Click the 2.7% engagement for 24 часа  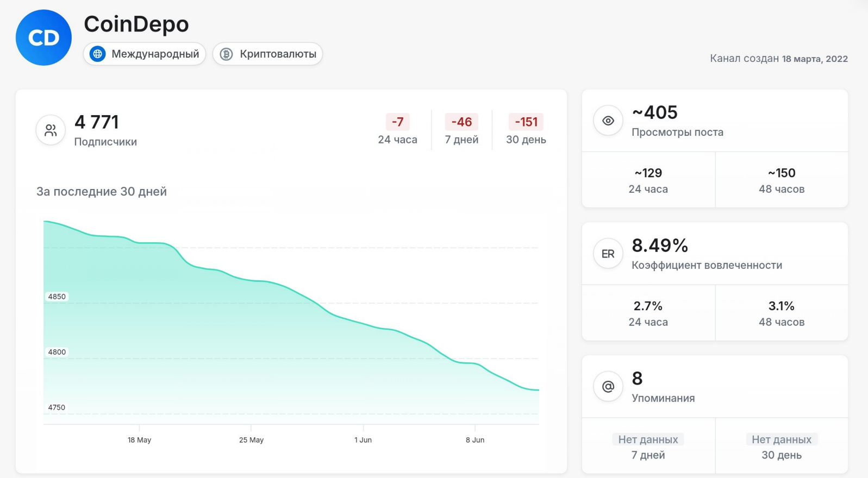click(648, 313)
